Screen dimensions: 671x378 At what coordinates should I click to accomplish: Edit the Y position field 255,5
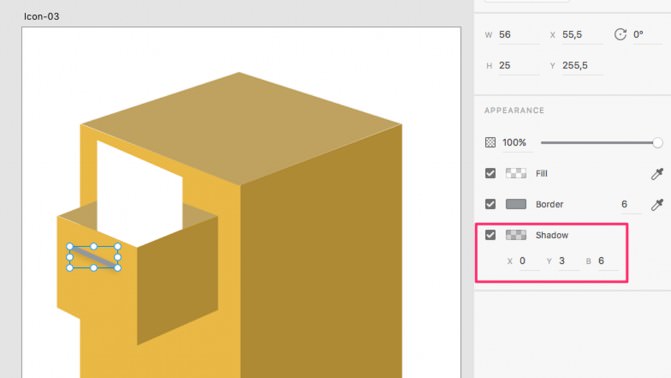582,65
